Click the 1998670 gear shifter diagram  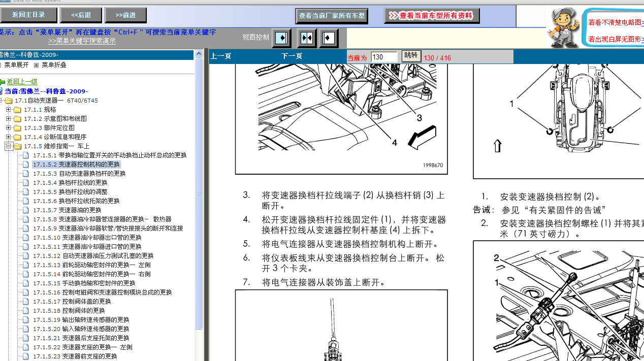[x=341, y=118]
